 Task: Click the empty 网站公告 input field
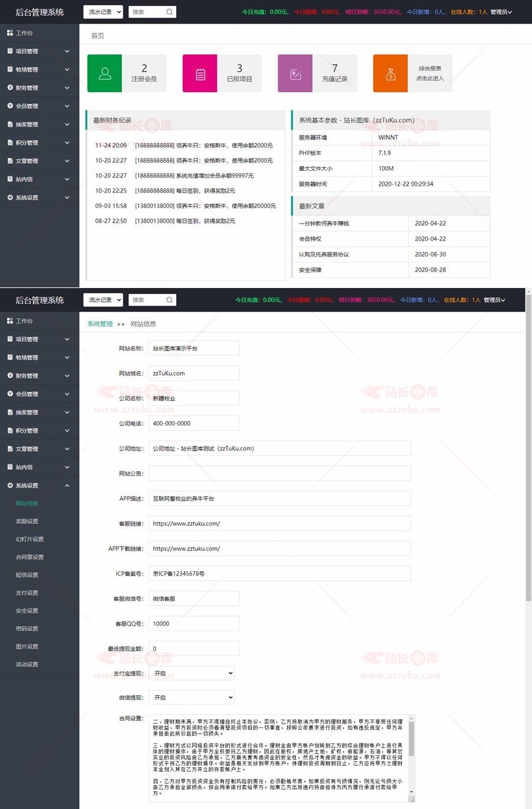[280, 473]
